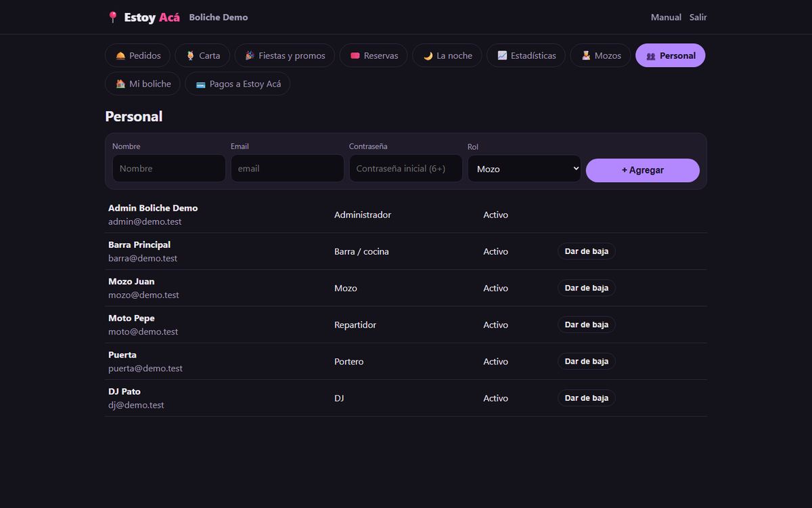The width and height of the screenshot is (812, 508).
Task: Click the Repartidor role text
Action: (355, 324)
